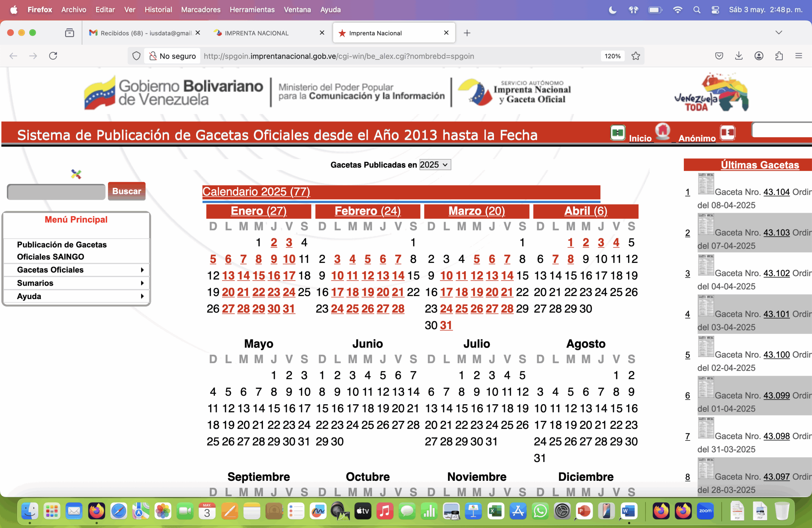
Task: Open Gaceta Nro. 43.097 link
Action: pyautogui.click(x=776, y=477)
